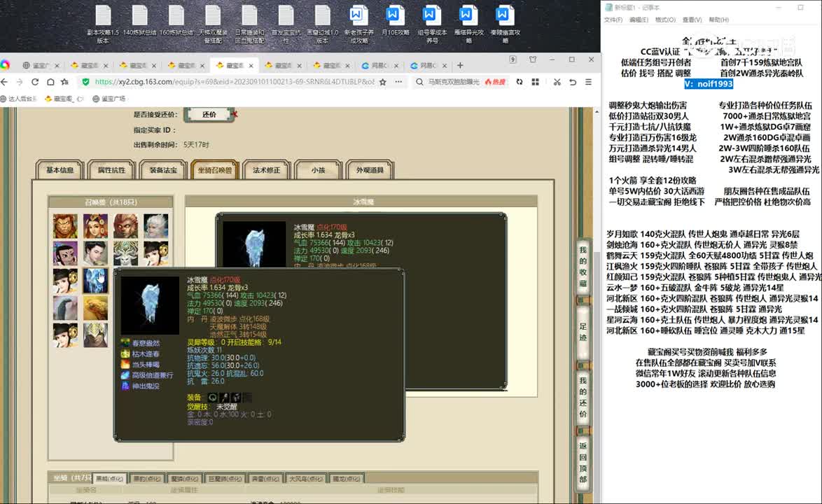Screen dimensions: 822x504
Task: Click the tab counter showing 9
Action: [513, 59]
